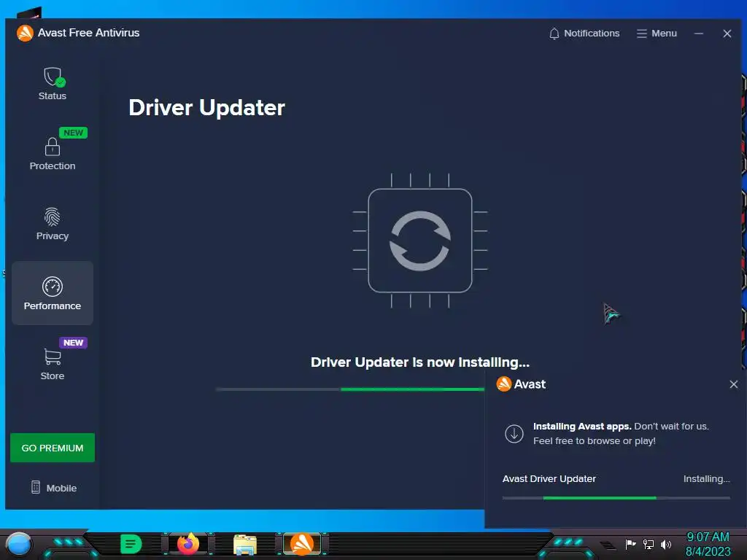The image size is (747, 560).
Task: Click the 'Avast Driver Updater' label in popup
Action: [x=549, y=478]
